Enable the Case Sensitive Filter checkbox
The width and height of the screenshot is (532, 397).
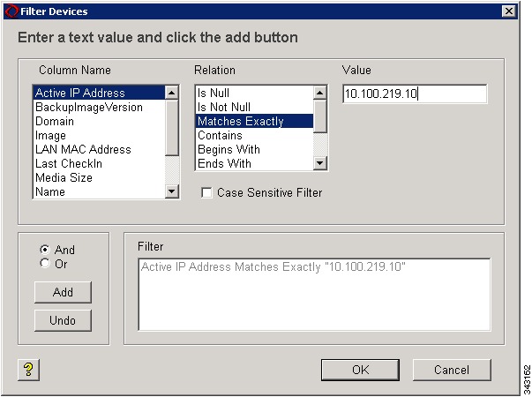coord(206,192)
